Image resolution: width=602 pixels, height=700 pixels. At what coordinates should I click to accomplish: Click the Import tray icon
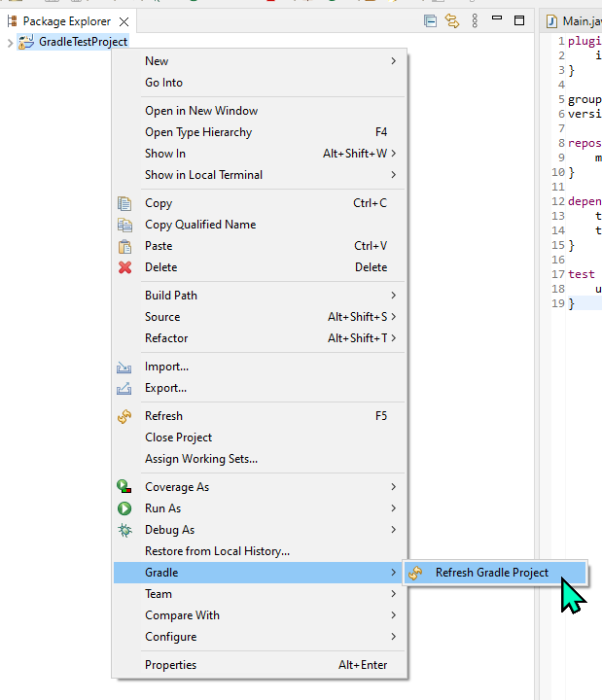coord(124,367)
